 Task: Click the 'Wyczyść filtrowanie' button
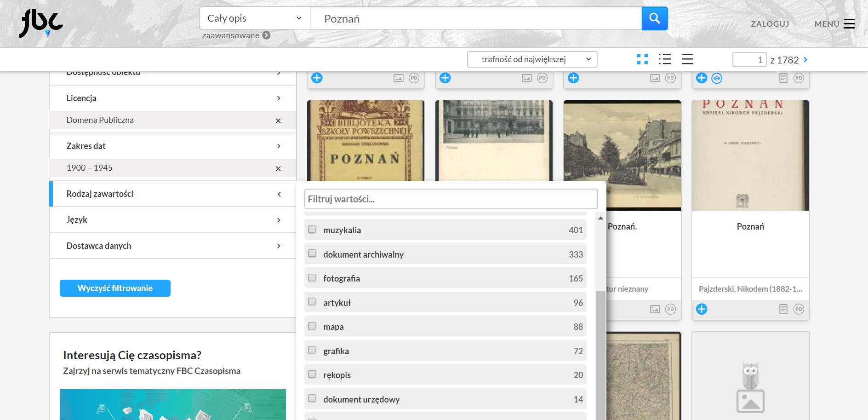115,288
